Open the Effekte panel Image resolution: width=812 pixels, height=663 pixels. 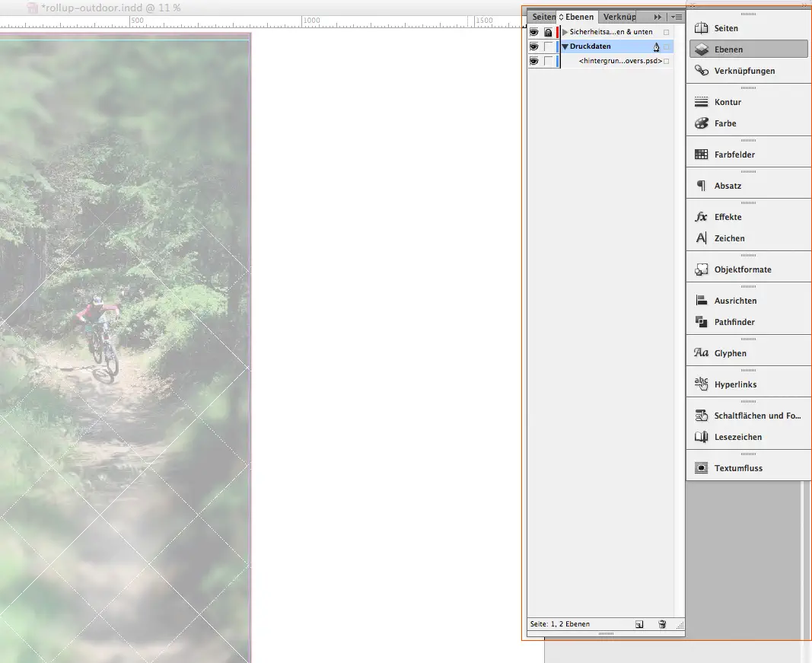coord(728,217)
